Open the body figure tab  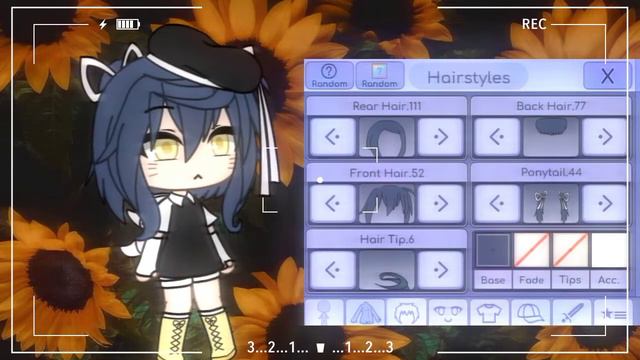tap(324, 312)
